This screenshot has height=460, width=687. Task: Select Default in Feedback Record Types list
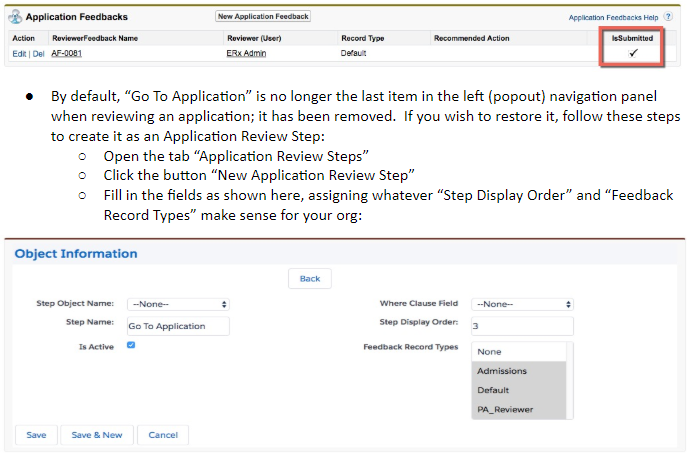(x=493, y=390)
